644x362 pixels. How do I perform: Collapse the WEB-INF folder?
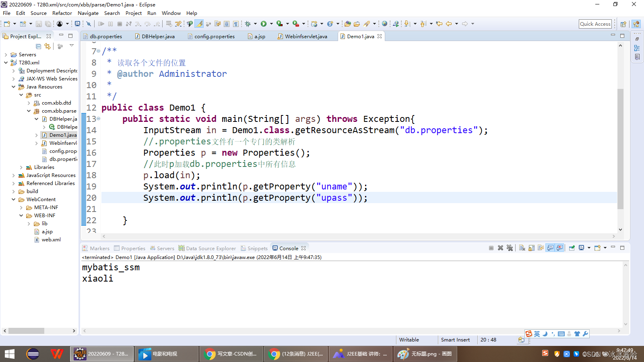21,215
